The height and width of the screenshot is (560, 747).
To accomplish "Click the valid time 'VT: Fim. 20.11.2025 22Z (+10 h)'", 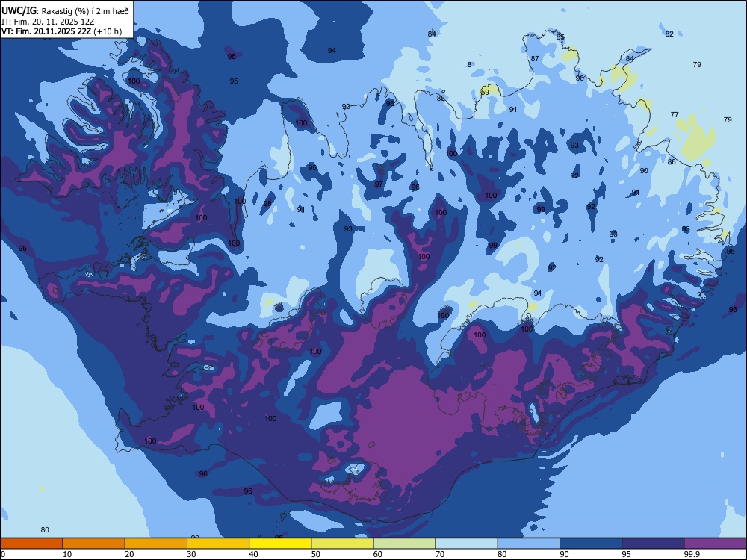I will [61, 31].
